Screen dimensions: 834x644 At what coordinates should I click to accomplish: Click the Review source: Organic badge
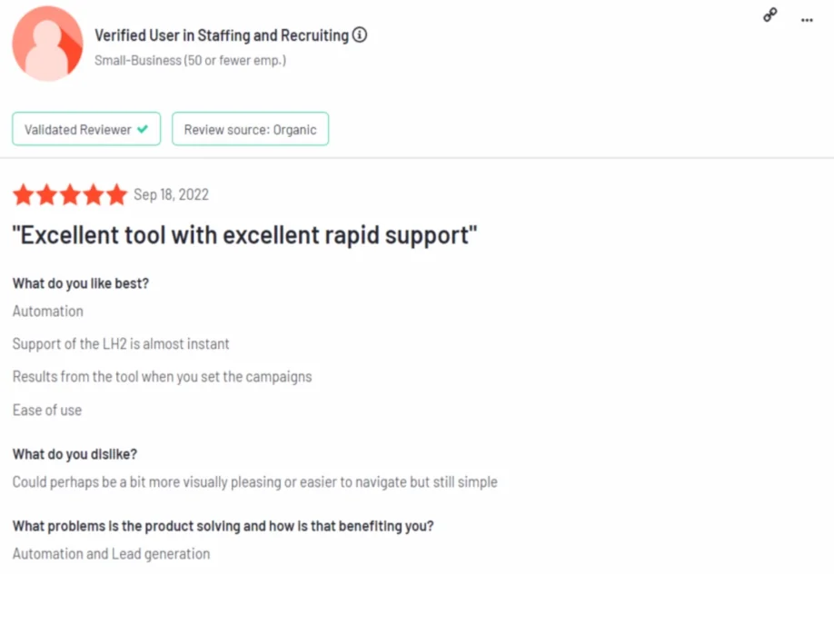click(x=250, y=130)
